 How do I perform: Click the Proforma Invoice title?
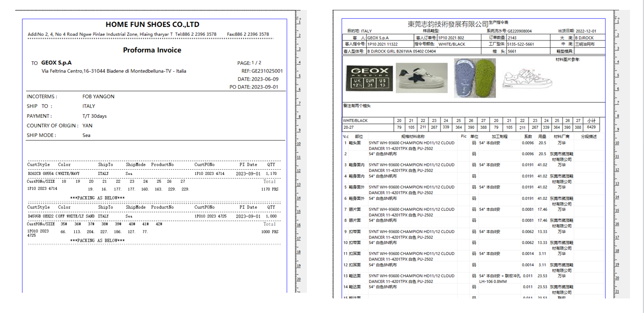[x=152, y=50]
